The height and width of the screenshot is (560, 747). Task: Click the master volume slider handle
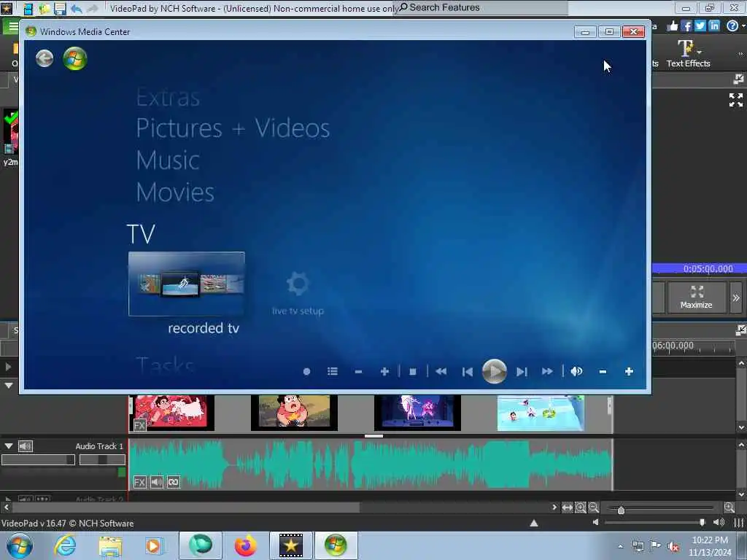point(703,522)
